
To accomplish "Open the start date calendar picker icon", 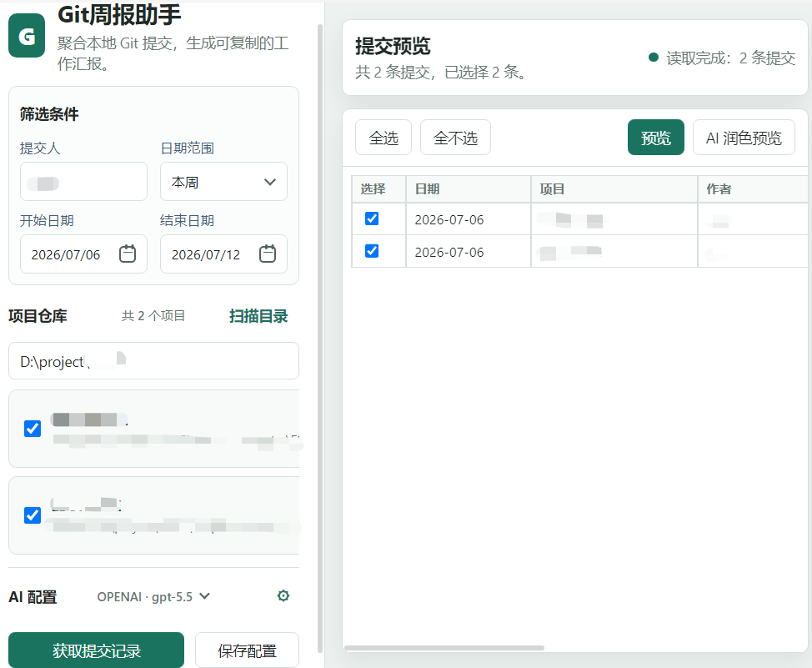I will (x=128, y=254).
